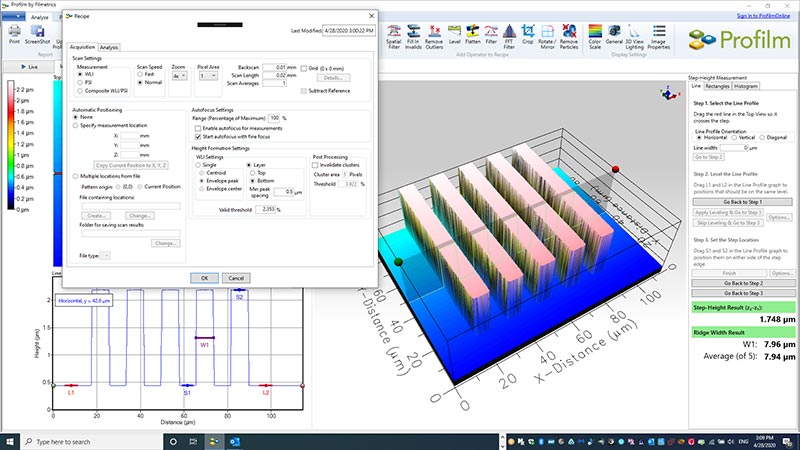Expand the Pixel Area dropdown

point(208,75)
